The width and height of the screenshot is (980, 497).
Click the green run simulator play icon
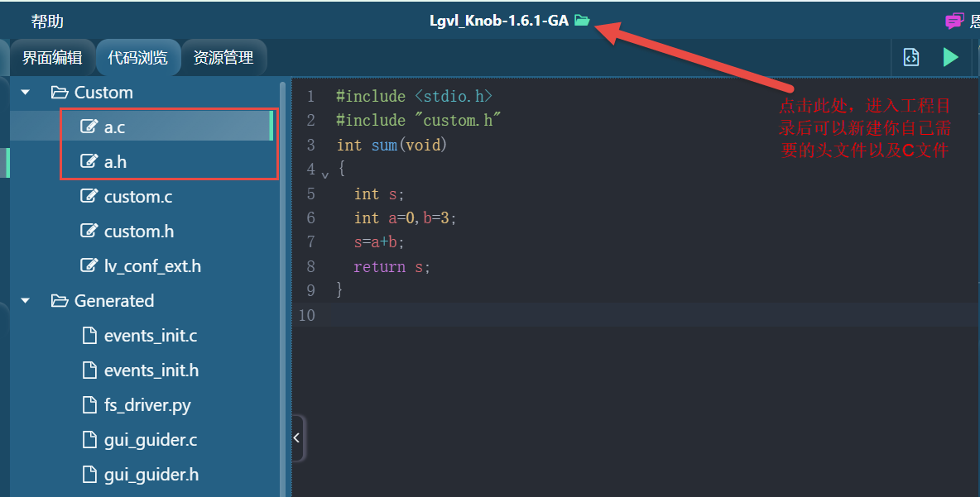[950, 57]
